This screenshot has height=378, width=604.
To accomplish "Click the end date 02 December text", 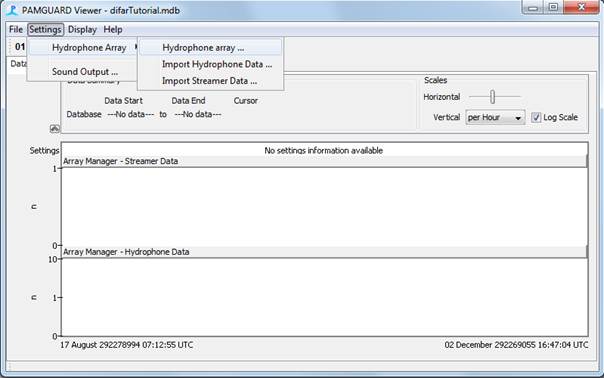I will pos(516,345).
